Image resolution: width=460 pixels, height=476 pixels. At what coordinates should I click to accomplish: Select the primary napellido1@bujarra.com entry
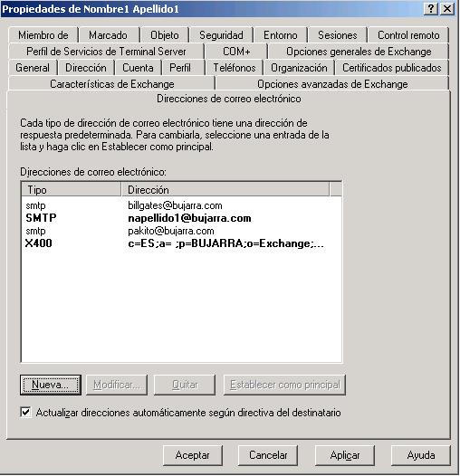click(182, 218)
